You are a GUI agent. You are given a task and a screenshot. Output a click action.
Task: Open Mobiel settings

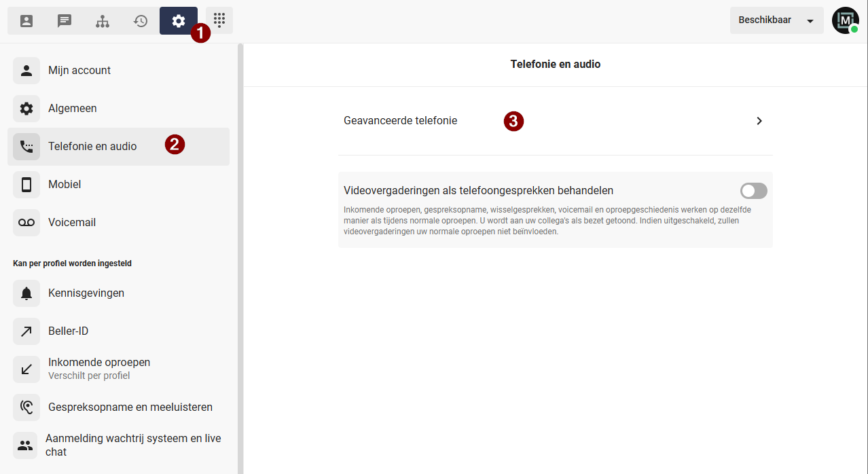tap(65, 185)
